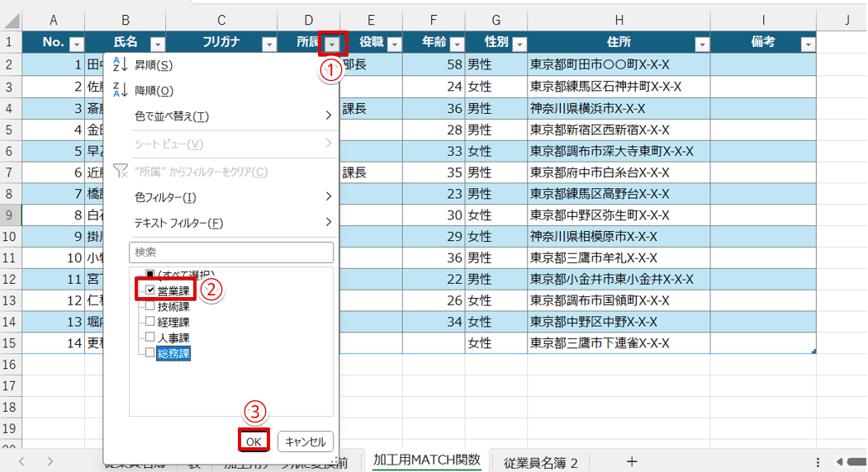Click the ascending sort 昇順 option
The image size is (868, 472).
(153, 65)
